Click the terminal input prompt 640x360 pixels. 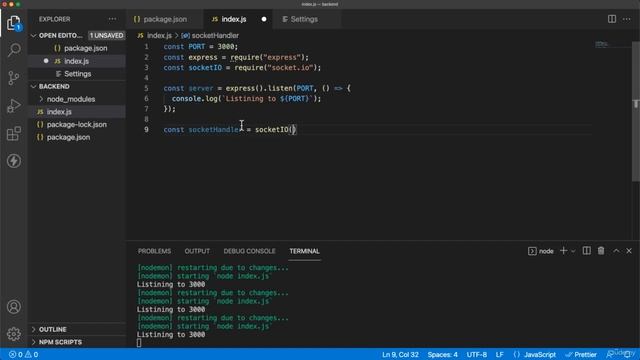click(x=139, y=343)
